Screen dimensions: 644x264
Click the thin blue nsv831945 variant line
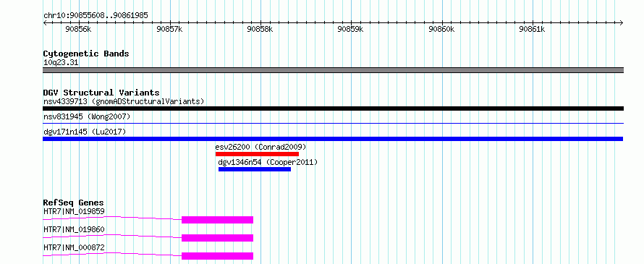pyautogui.click(x=333, y=123)
